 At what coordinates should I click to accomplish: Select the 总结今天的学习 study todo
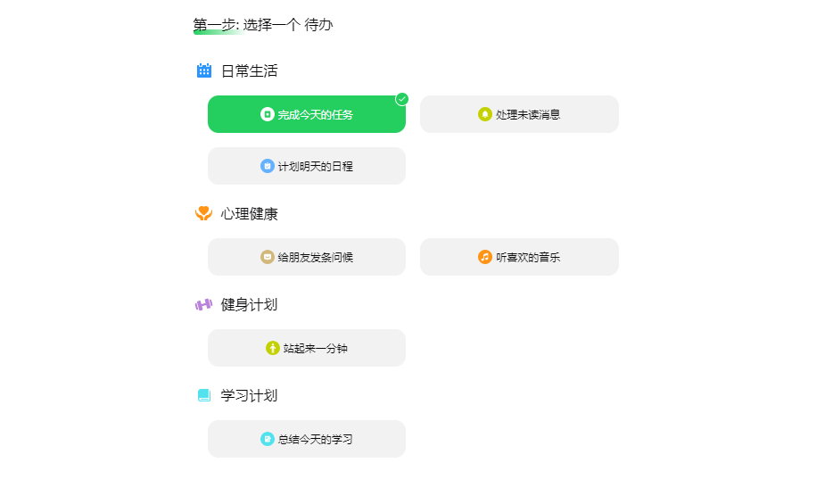[x=307, y=439]
